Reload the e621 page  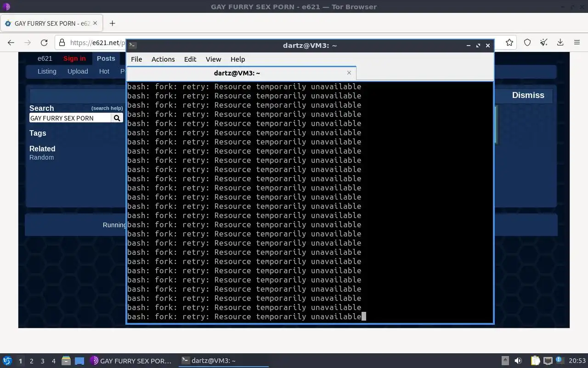coord(44,42)
